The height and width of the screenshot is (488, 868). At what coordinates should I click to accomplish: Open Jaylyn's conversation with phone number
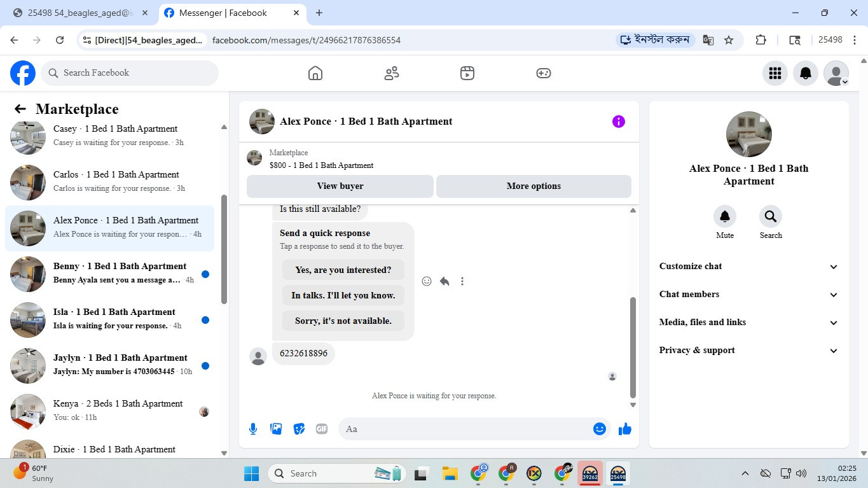click(x=109, y=366)
